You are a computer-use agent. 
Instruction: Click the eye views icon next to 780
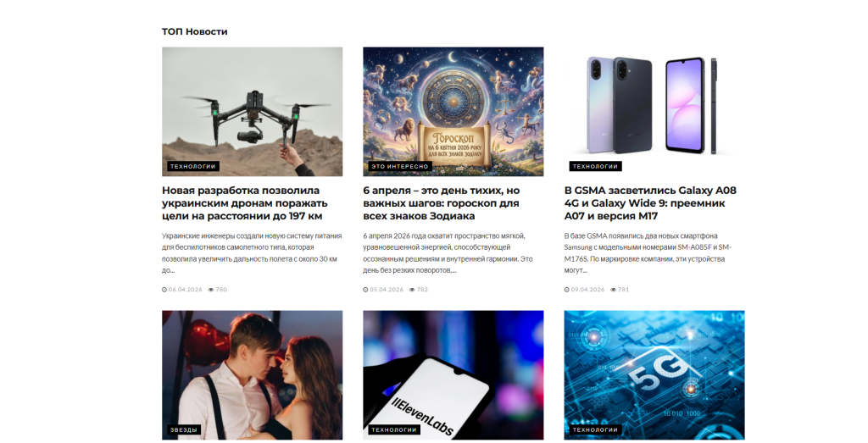point(211,289)
